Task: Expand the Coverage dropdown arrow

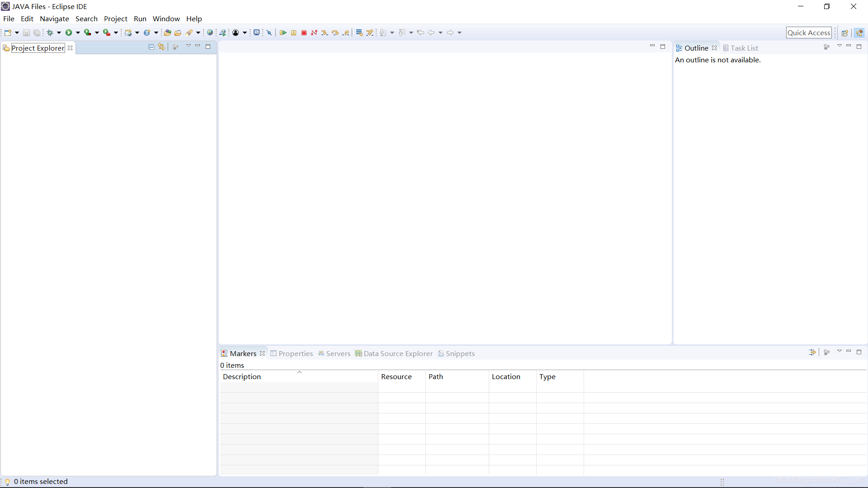Action: (97, 33)
